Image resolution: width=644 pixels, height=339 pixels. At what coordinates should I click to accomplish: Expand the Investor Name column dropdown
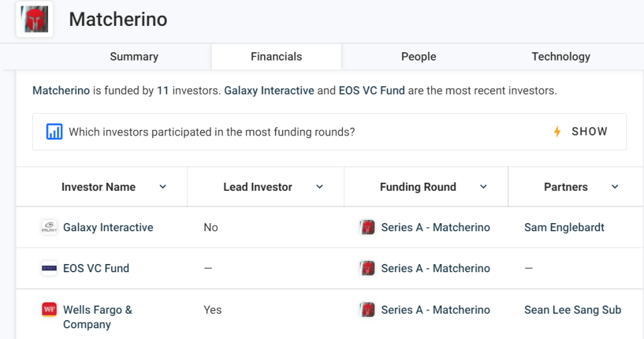tap(163, 187)
